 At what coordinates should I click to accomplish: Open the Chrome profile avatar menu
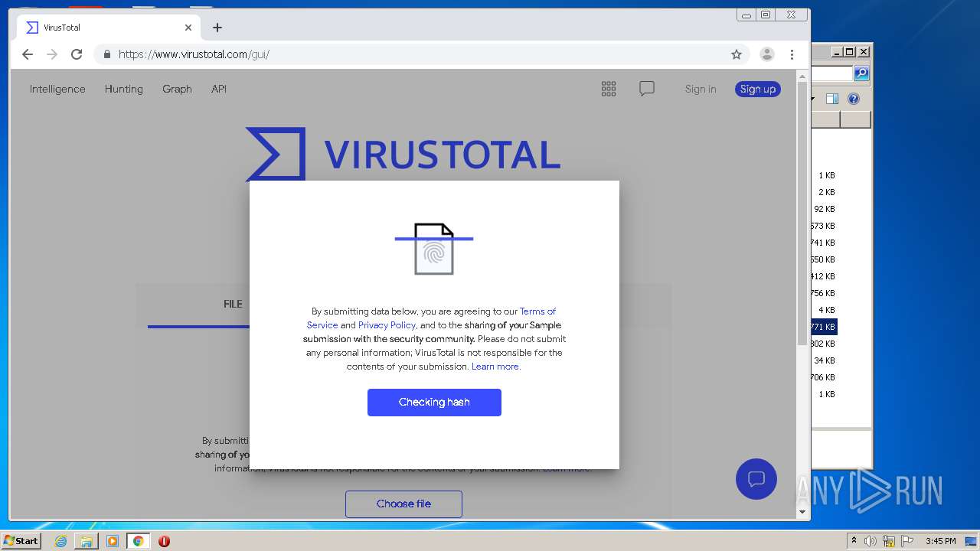pos(766,54)
